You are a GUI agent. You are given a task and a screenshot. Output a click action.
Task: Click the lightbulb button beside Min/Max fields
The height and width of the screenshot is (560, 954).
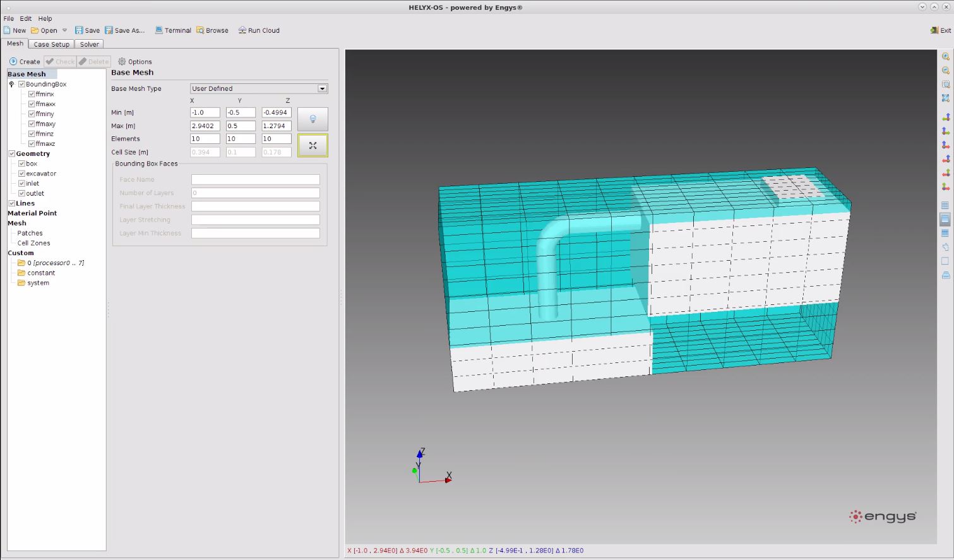coord(313,119)
